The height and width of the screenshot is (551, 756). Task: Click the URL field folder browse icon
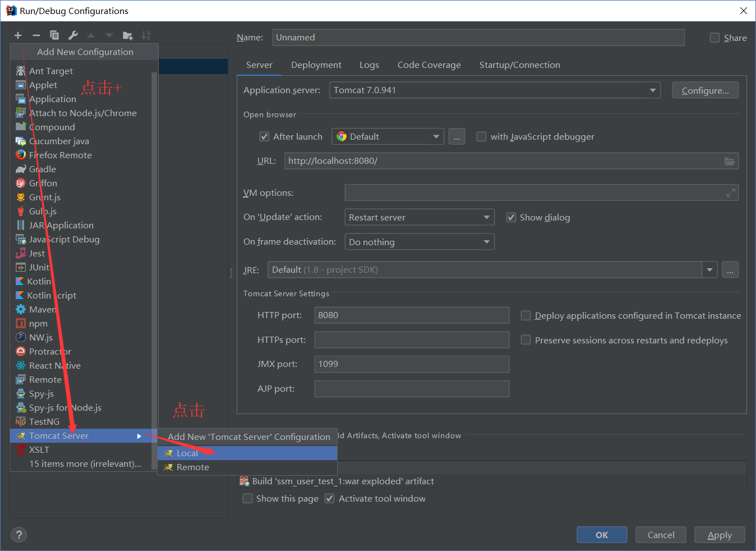[x=729, y=161]
